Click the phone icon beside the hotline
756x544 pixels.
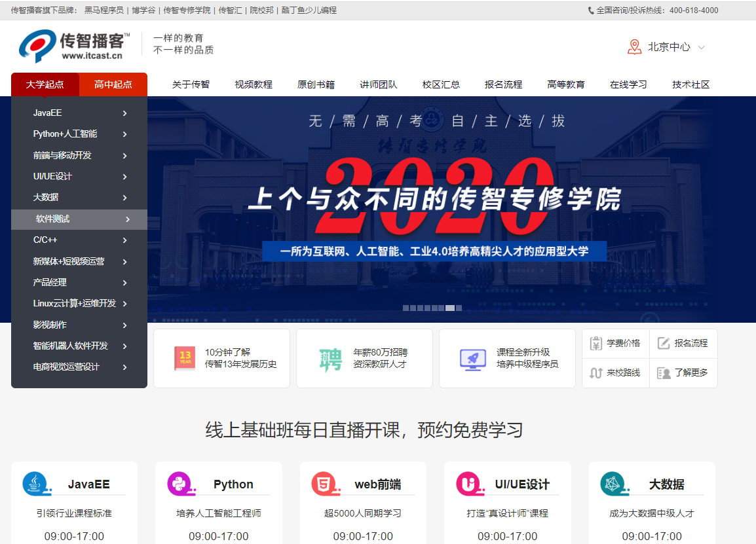(591, 10)
